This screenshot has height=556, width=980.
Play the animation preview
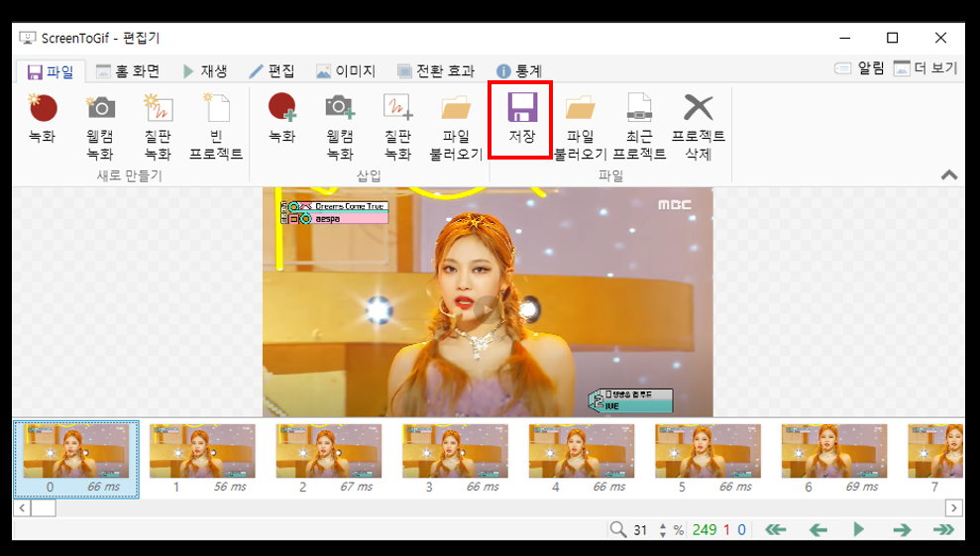point(859,529)
